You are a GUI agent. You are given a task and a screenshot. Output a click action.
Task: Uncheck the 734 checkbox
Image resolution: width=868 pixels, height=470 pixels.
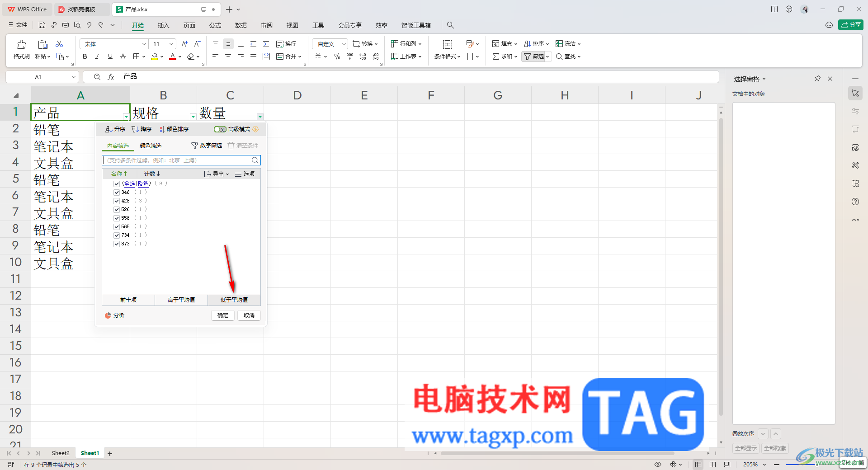click(x=117, y=235)
